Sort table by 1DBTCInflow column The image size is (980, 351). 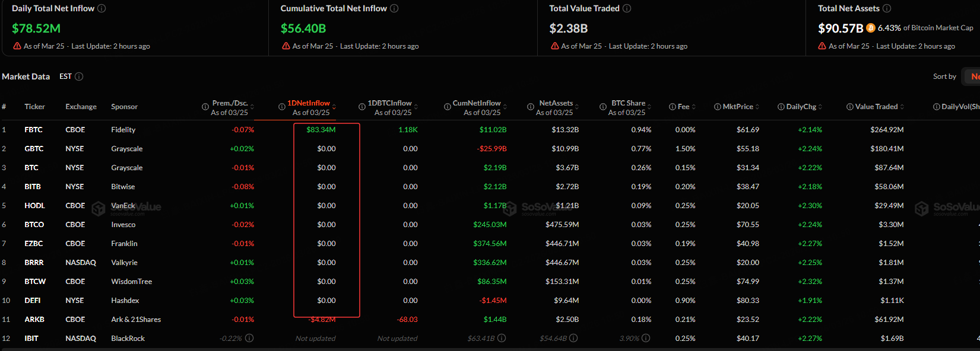(x=416, y=107)
